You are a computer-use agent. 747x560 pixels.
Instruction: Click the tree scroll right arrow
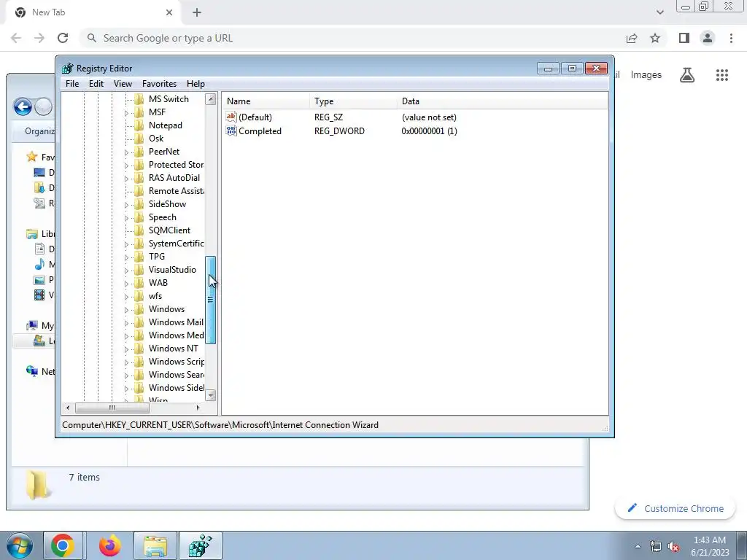[x=198, y=408]
